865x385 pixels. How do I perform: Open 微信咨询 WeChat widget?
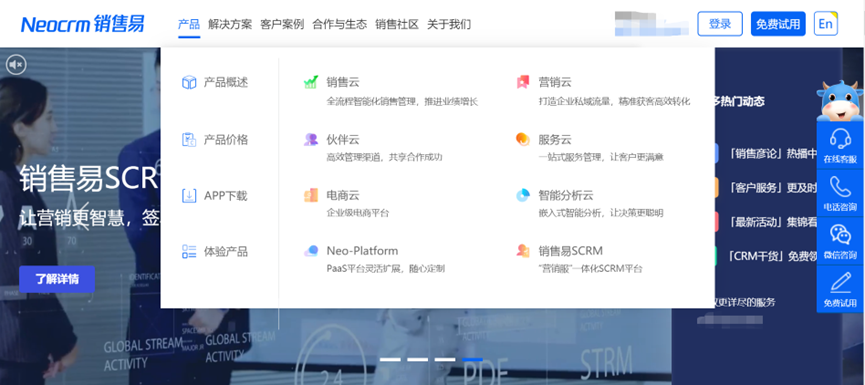point(840,241)
